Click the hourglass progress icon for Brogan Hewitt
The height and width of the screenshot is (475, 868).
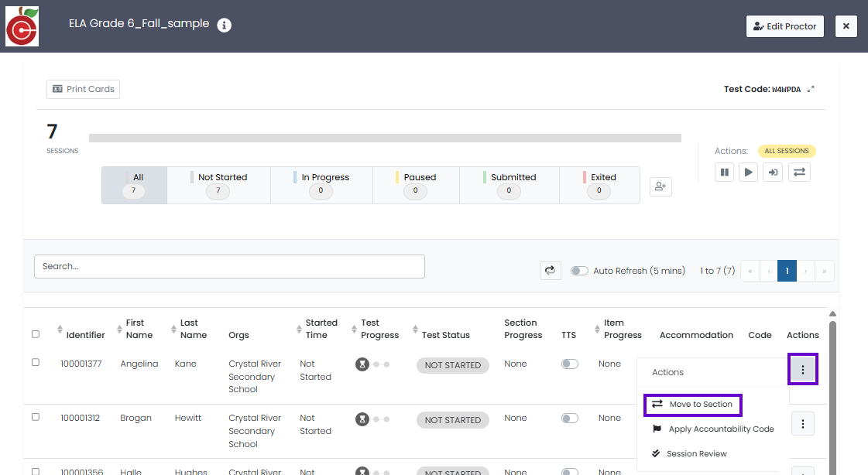[362, 419]
